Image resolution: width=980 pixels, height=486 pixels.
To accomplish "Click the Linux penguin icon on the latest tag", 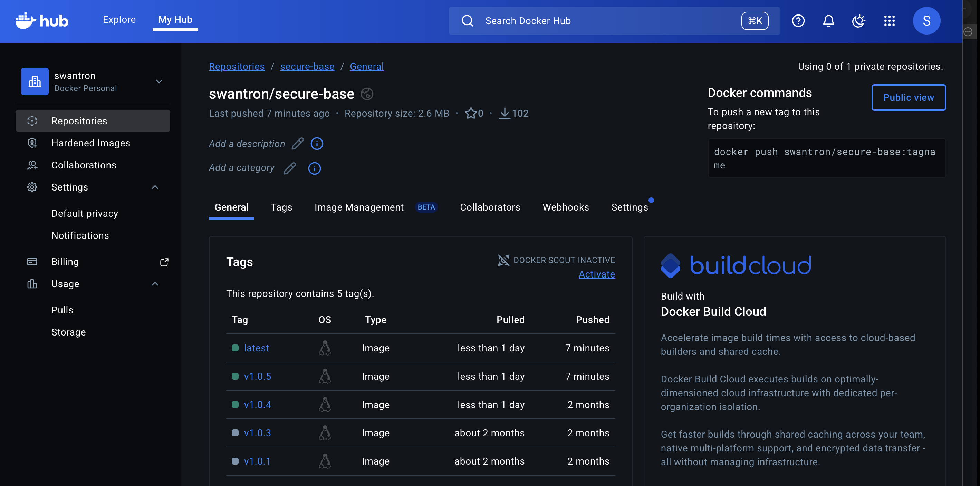I will 325,348.
